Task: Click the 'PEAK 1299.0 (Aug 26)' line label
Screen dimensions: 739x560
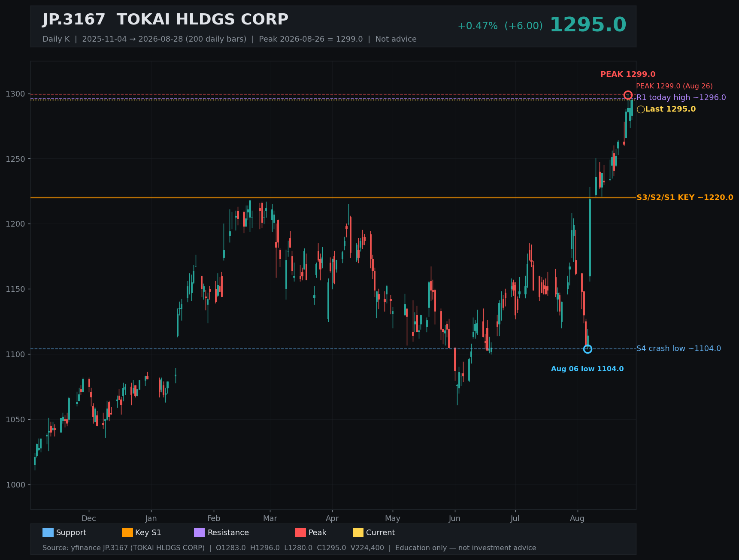Action: [674, 86]
